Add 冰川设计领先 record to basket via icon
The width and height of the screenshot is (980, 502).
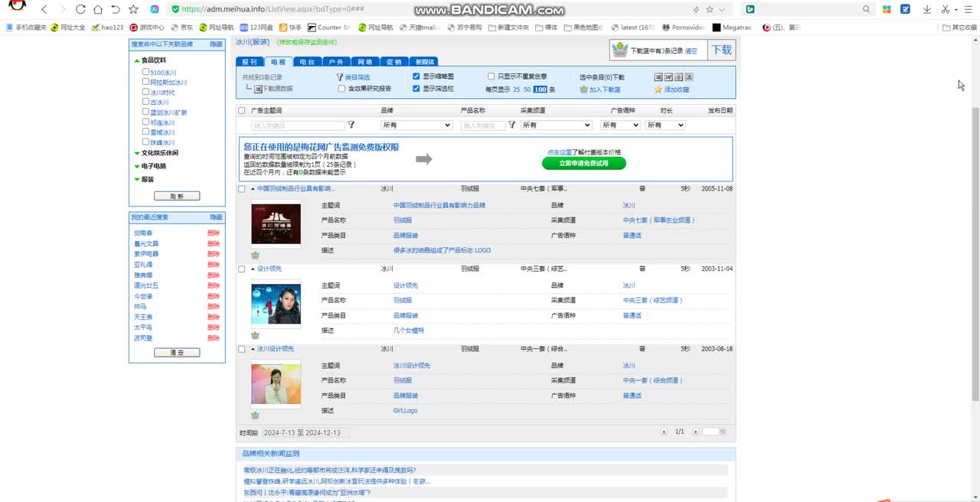coord(255,415)
